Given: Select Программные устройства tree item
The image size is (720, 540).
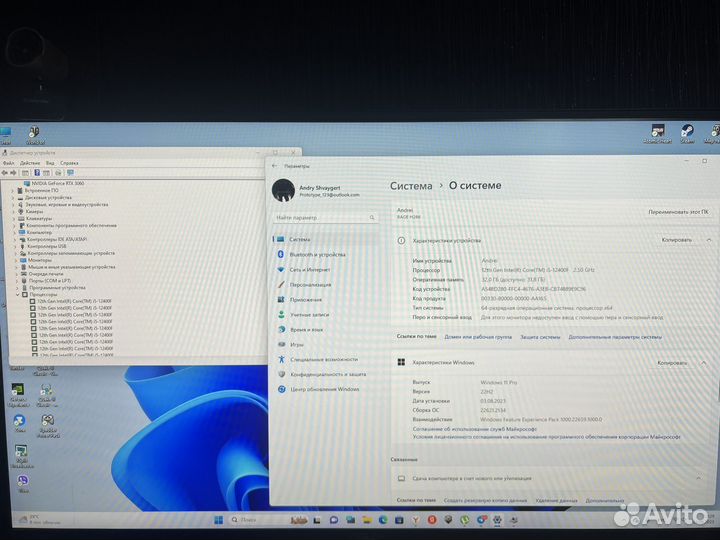Looking at the screenshot, I should 53,287.
